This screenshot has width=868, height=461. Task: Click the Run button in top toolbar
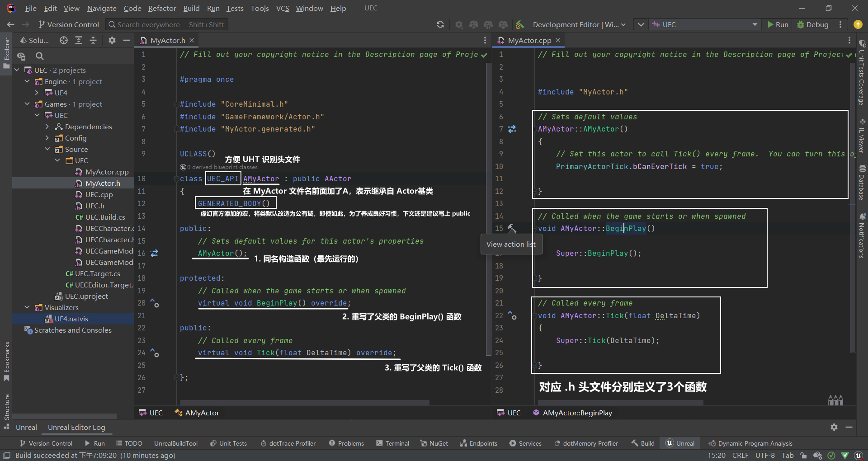[x=778, y=24]
